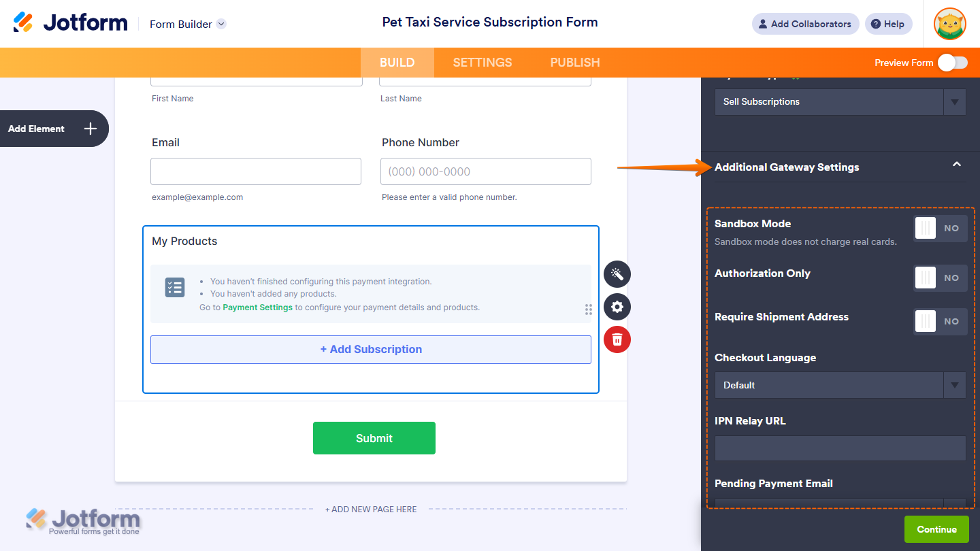The height and width of the screenshot is (551, 980).
Task: Open the Sell Subscriptions dropdown
Action: (955, 101)
